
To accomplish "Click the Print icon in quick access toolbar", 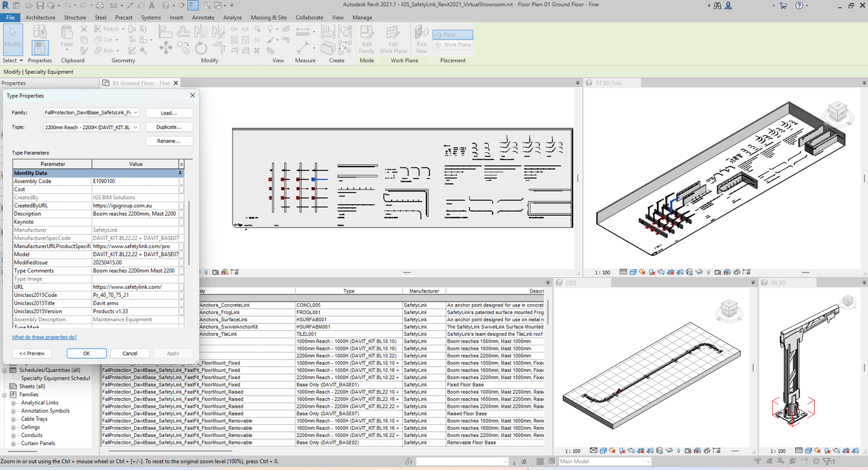I will (100, 6).
